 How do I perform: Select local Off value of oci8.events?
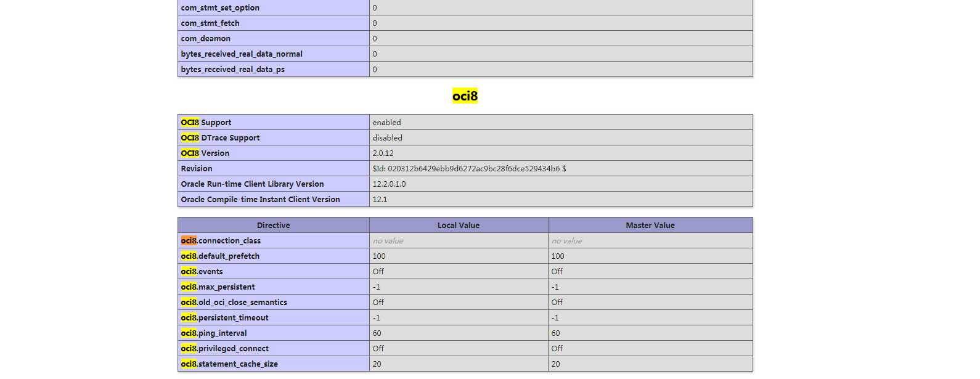378,271
